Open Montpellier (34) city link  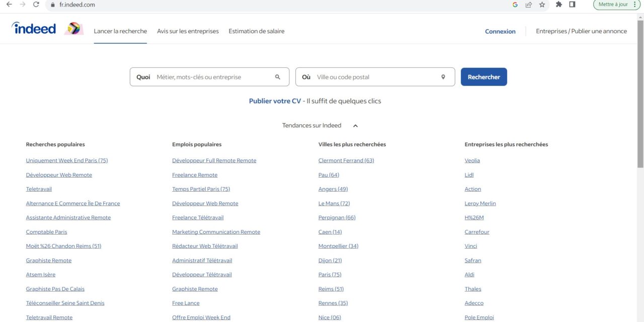click(x=339, y=246)
